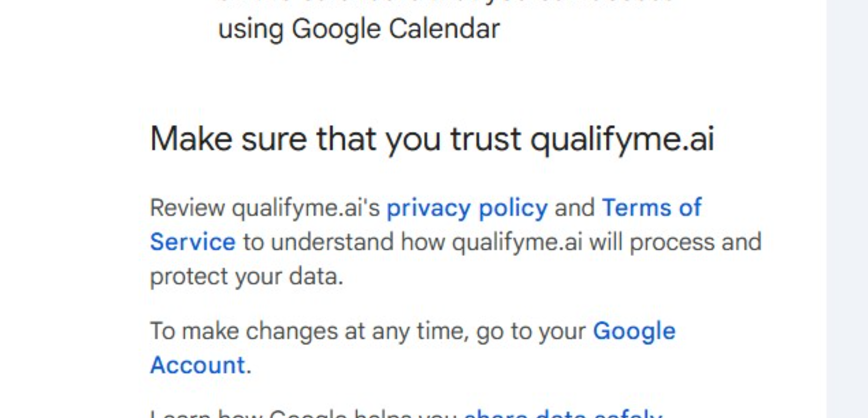This screenshot has width=868, height=418.
Task: Click the 'using Google Calendar' text
Action: point(359,29)
